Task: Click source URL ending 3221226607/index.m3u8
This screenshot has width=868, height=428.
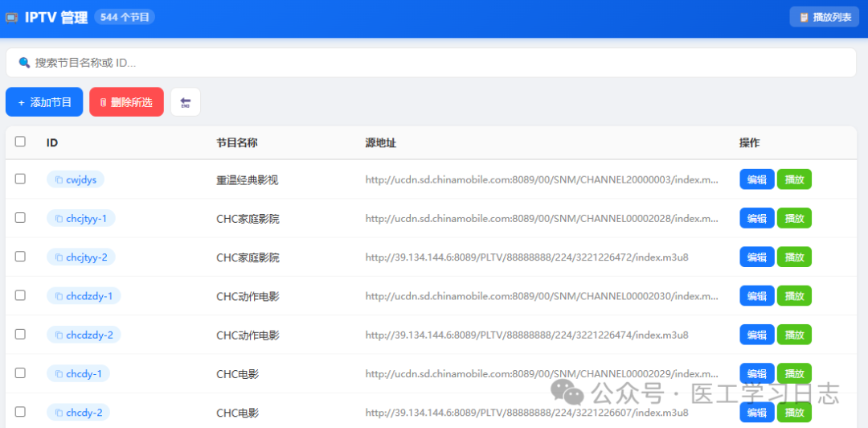Action: 527,413
